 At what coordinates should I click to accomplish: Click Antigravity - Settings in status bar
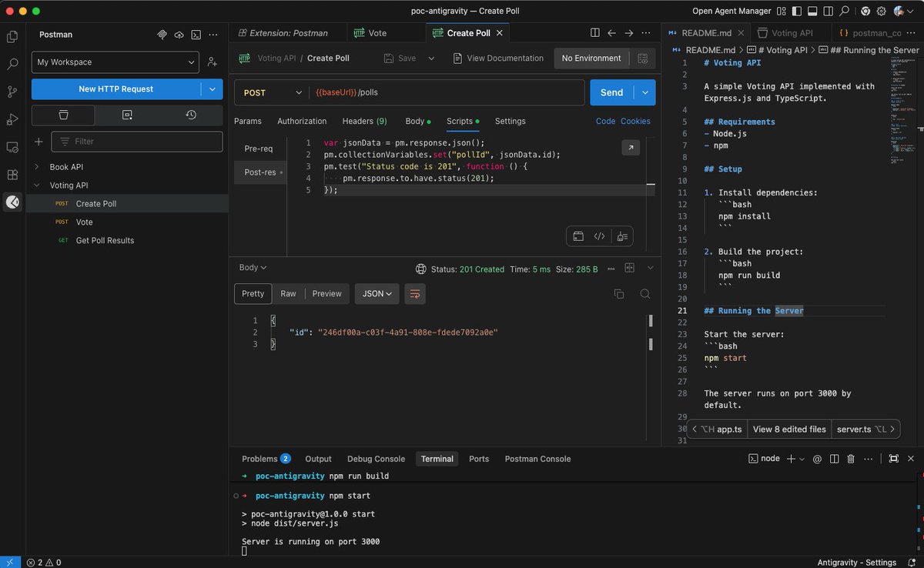[856, 563]
